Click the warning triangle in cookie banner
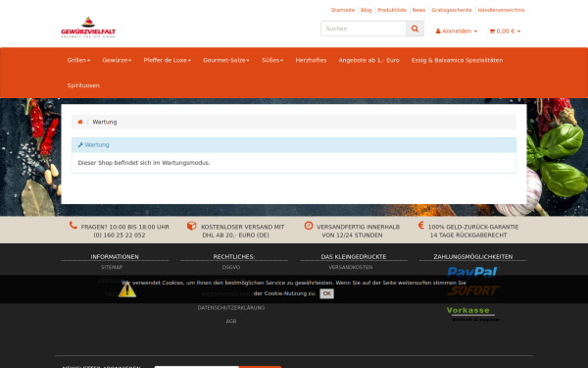This screenshot has height=368, width=588. pos(127,289)
